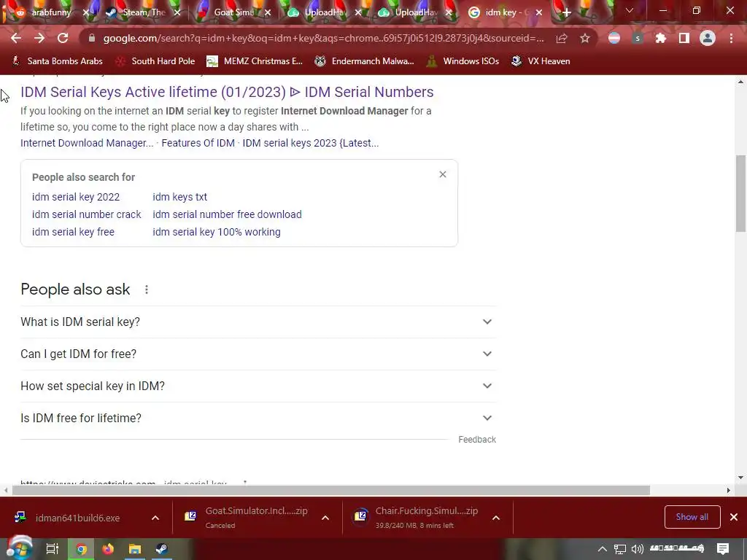
Task: Open the tab search chevron
Action: (x=630, y=10)
